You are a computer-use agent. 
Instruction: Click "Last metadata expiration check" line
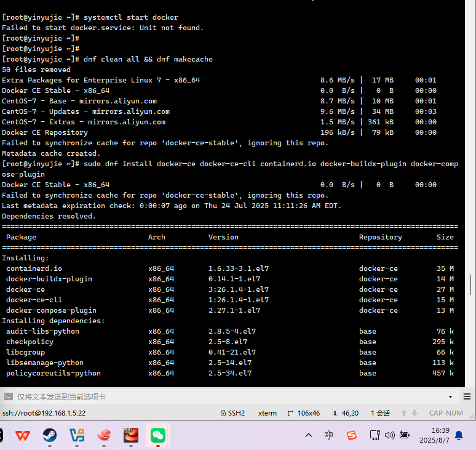click(x=172, y=206)
